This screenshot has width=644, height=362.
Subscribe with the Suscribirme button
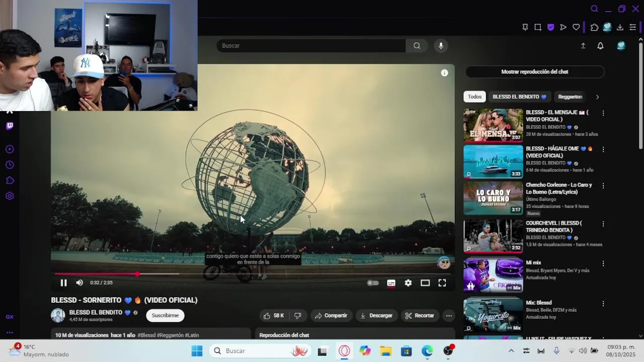[x=165, y=315]
